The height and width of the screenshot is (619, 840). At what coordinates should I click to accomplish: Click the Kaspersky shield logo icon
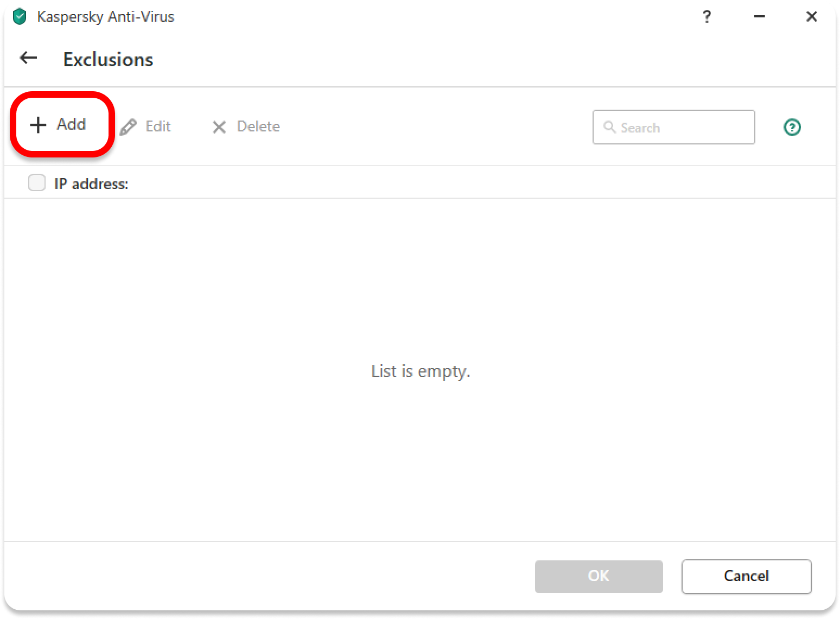click(20, 17)
